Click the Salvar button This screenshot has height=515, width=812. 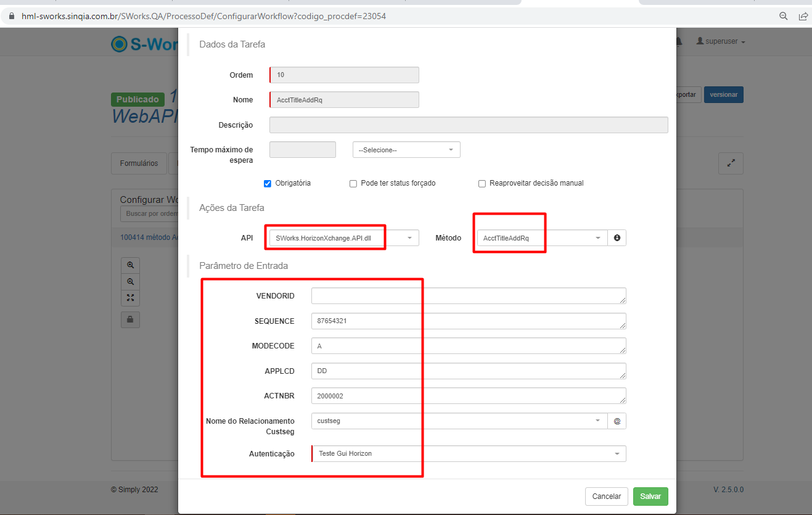[x=650, y=496]
